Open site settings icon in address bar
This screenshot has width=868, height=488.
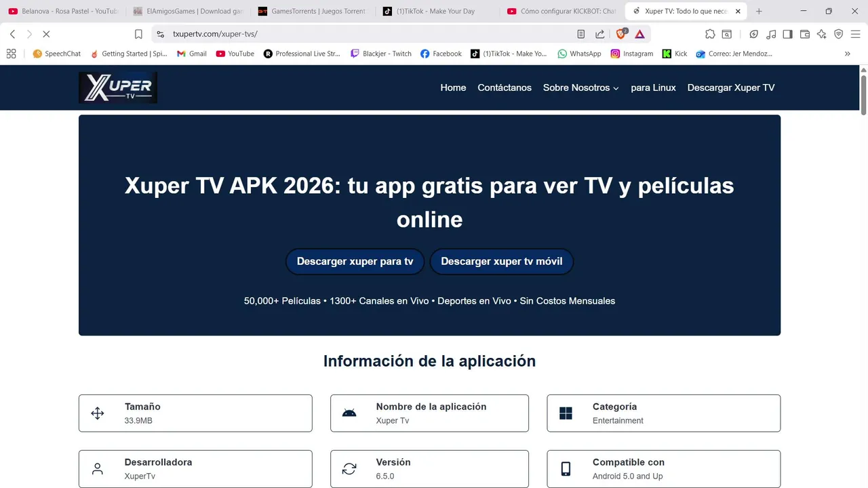(x=161, y=34)
